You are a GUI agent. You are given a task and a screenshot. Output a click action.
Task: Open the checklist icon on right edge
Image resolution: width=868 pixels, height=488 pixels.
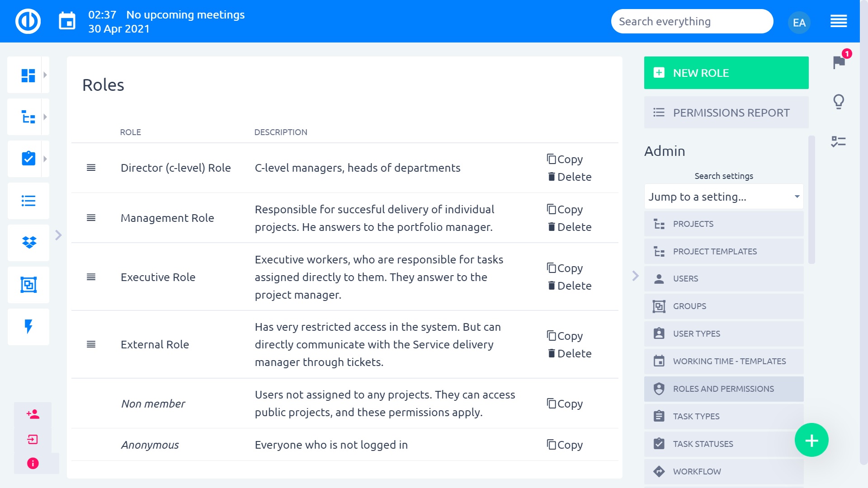tap(839, 141)
